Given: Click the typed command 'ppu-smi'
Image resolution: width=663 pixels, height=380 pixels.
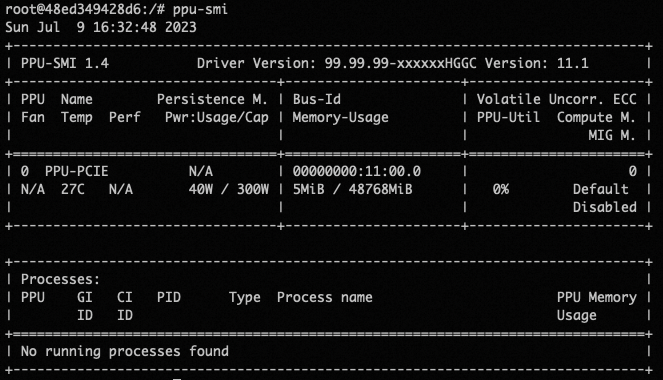Looking at the screenshot, I should (x=200, y=9).
